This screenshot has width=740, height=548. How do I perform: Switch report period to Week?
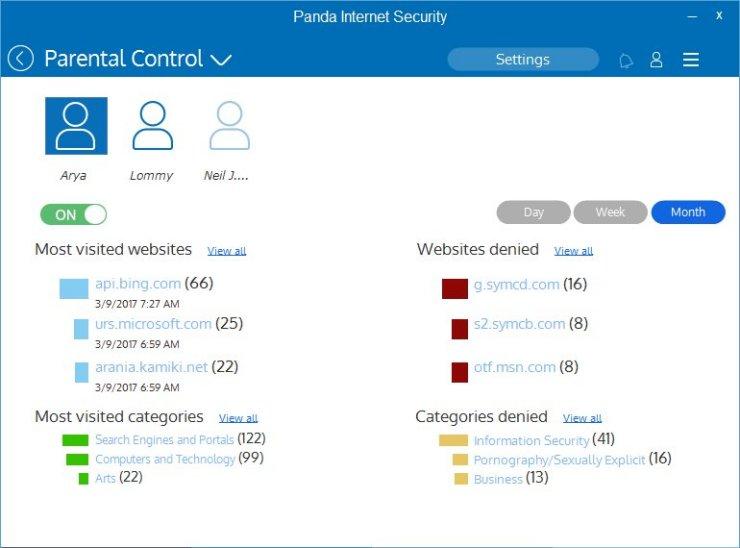610,212
